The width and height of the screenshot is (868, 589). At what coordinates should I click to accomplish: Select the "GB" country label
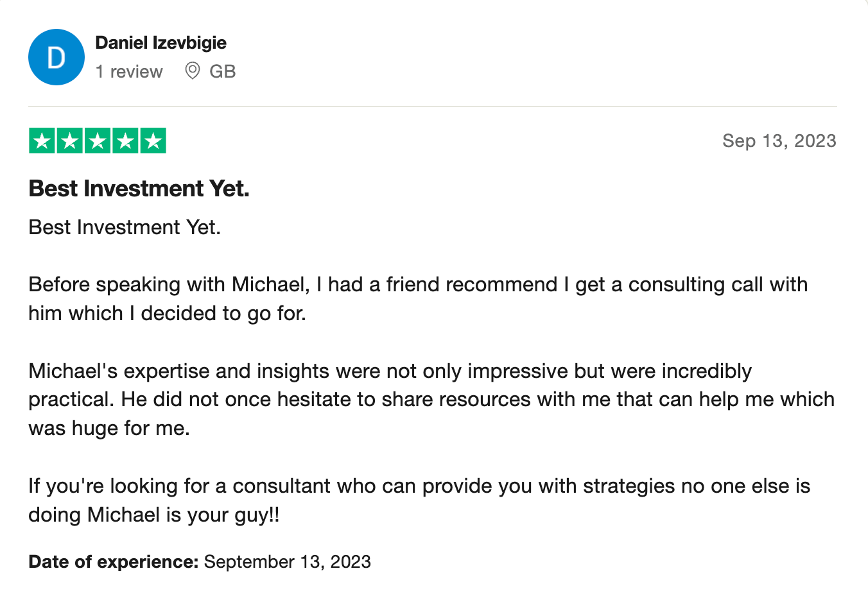coord(223,71)
